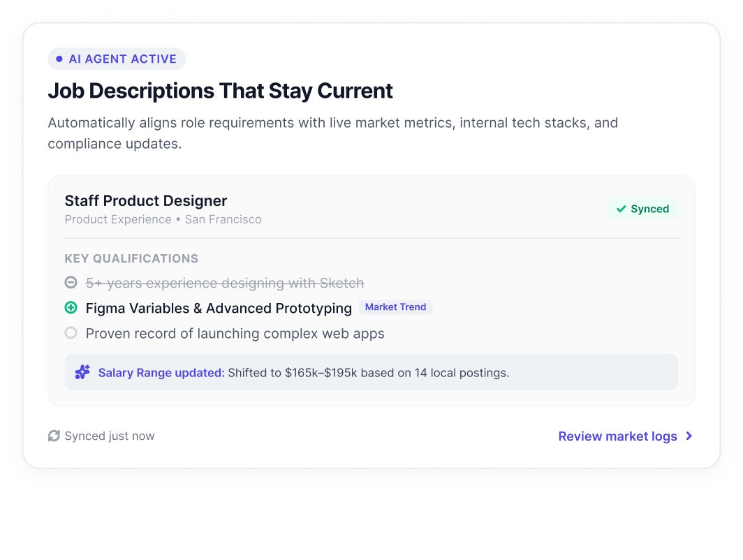Screen dimensions: 743x560
Task: Open the Review market logs link
Action: coord(625,436)
